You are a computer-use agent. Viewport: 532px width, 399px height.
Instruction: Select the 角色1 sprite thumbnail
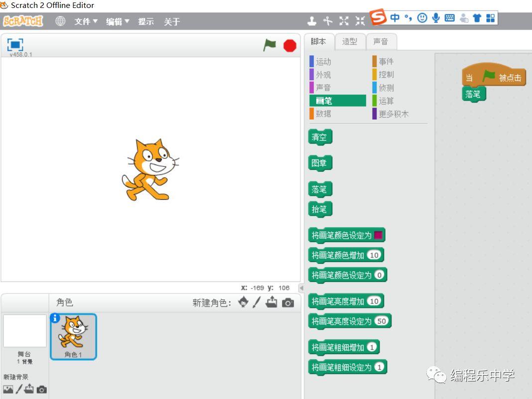(x=73, y=337)
